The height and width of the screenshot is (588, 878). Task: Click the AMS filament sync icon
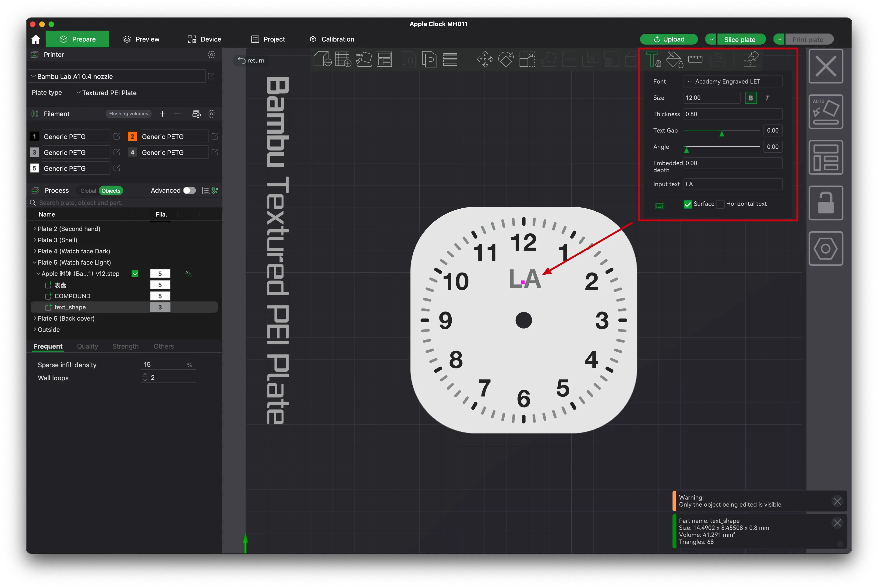coord(197,114)
